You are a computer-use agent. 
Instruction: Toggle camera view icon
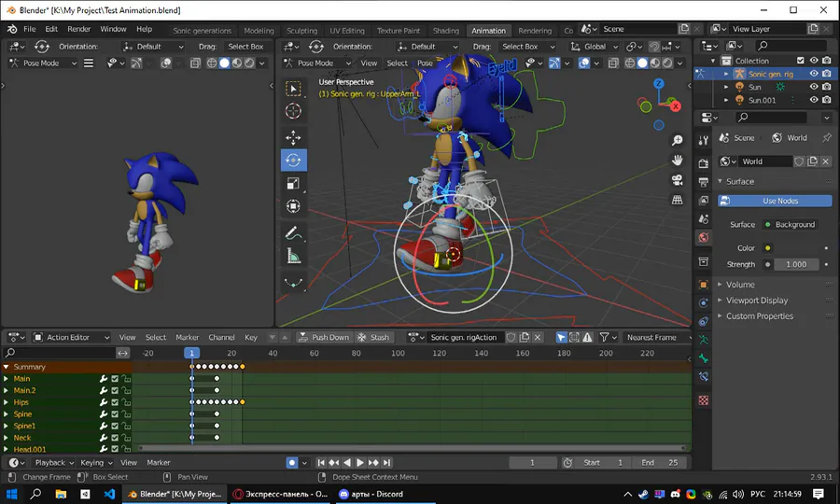click(x=678, y=180)
